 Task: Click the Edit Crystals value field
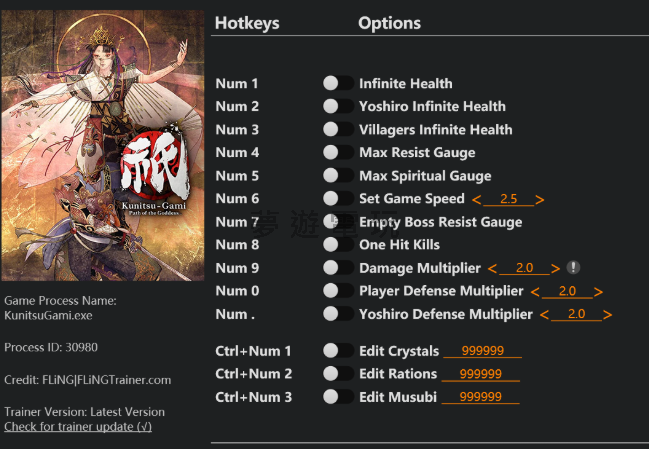tap(483, 351)
